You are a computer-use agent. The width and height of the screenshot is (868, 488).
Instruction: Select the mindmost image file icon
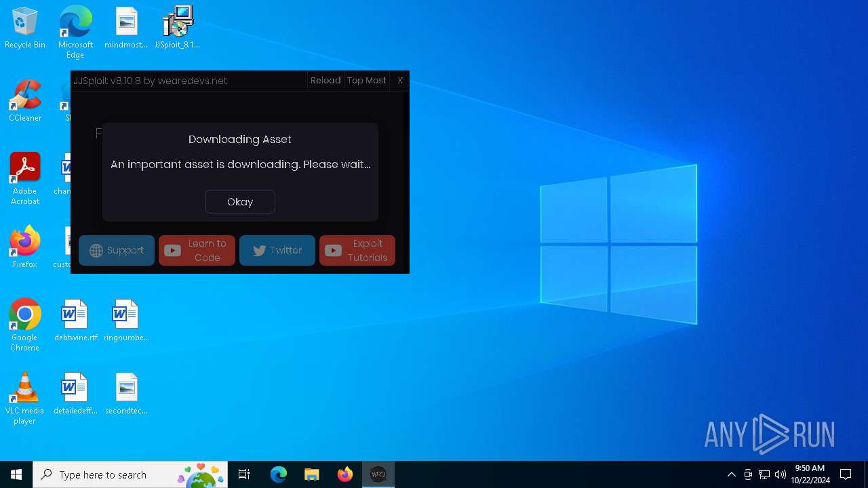pyautogui.click(x=126, y=28)
